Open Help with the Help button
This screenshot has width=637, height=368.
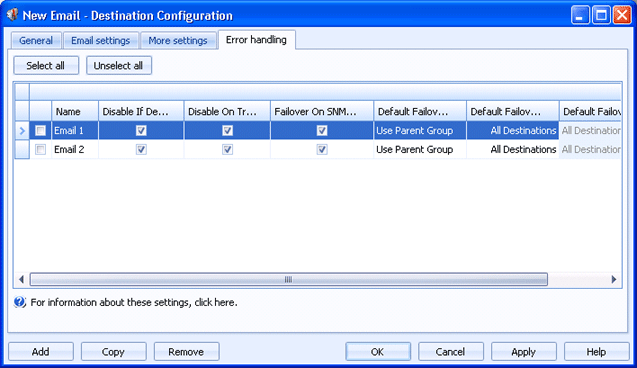coord(596,351)
